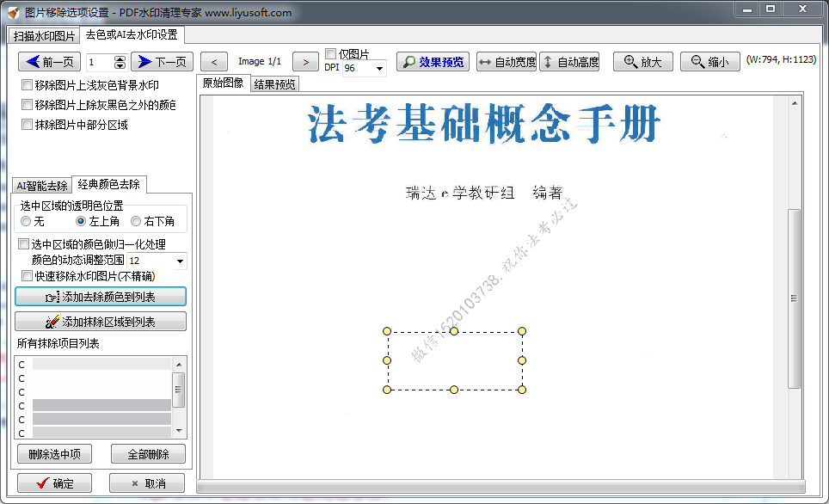Screen dimensions: 829x504
Task: Click 添加抹除区域到列表 eraser button
Action: pos(101,322)
